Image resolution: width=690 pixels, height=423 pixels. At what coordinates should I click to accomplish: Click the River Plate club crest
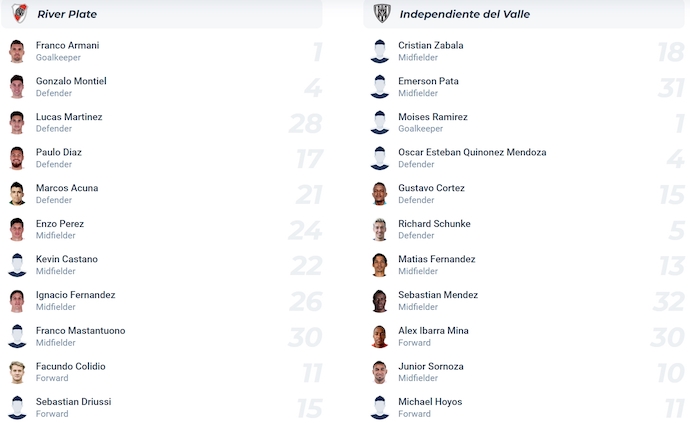click(20, 13)
